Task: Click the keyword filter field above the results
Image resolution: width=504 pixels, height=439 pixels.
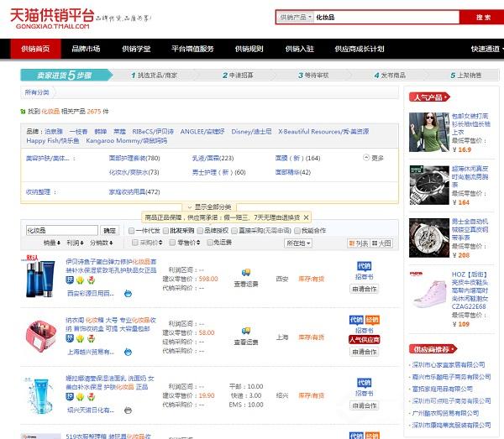Action: pos(61,230)
